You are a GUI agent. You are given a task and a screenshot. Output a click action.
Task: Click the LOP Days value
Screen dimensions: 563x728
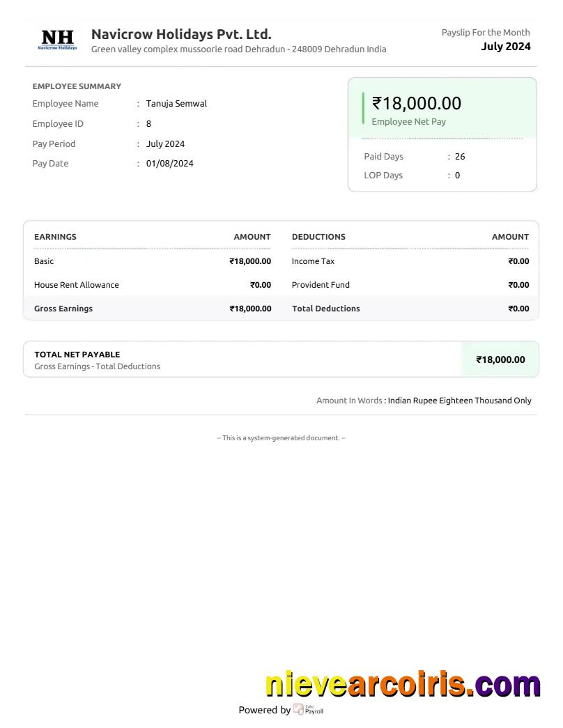[x=458, y=176]
